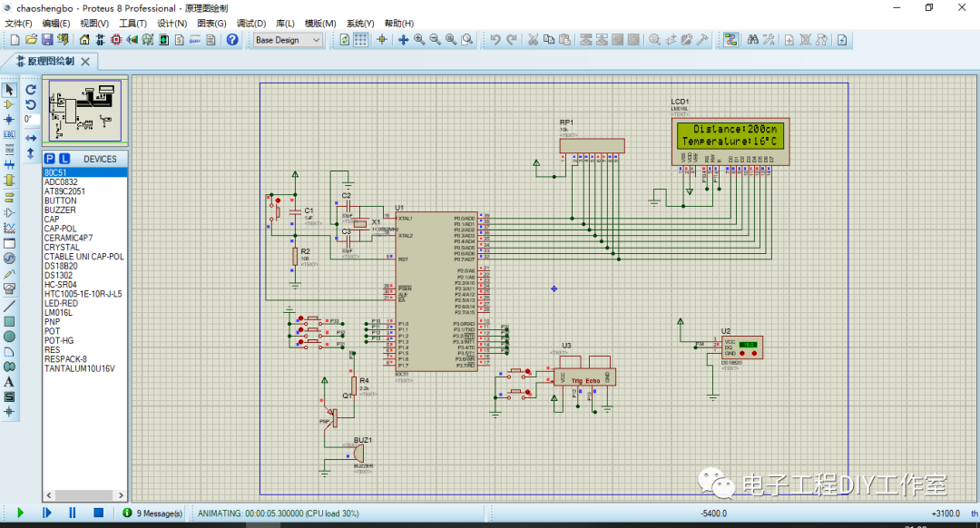Open project using the folder icon
The width and height of the screenshot is (980, 528).
click(x=31, y=40)
